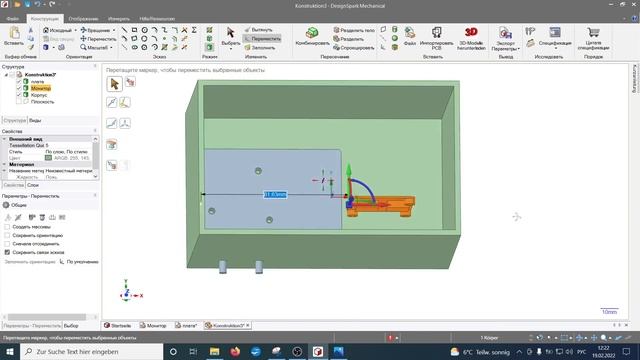Click the help question mark icon
640x360 pixels.
click(x=635, y=19)
